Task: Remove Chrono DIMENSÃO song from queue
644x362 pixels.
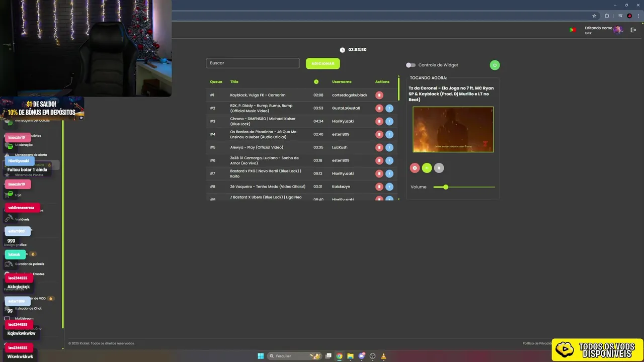Action: [379, 121]
